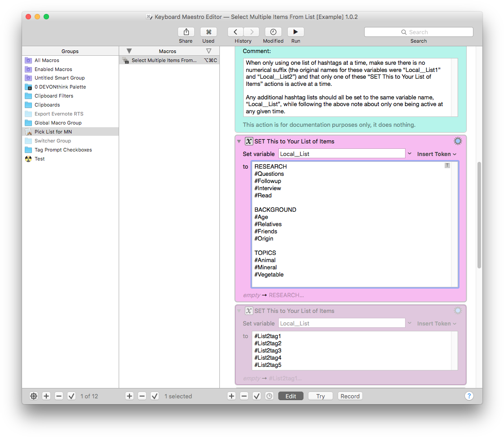504x437 pixels.
Task: Select the Select Multiple Items From macro
Action: [169, 60]
